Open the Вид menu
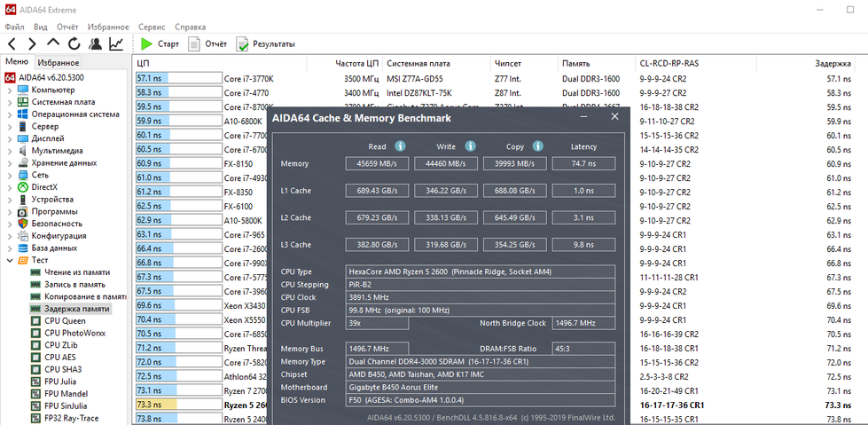Viewport: 868px width, 425px height. tap(41, 27)
